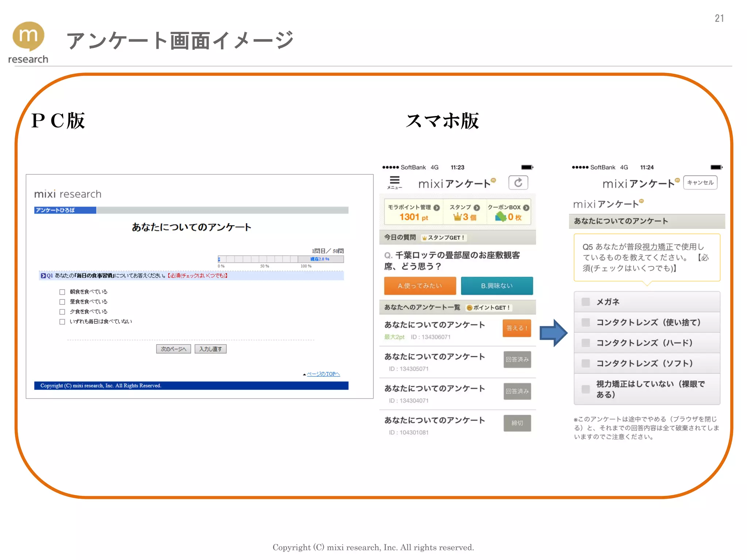Tap the A.使ってみたい answer button
Image resolution: width=747 pixels, height=560 pixels.
[420, 286]
